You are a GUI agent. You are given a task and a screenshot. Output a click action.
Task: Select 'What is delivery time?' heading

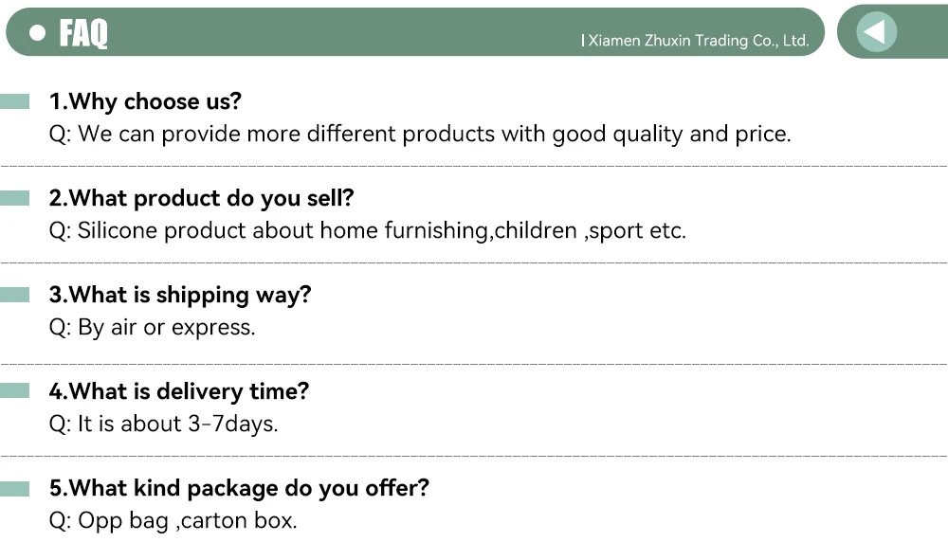click(x=179, y=391)
